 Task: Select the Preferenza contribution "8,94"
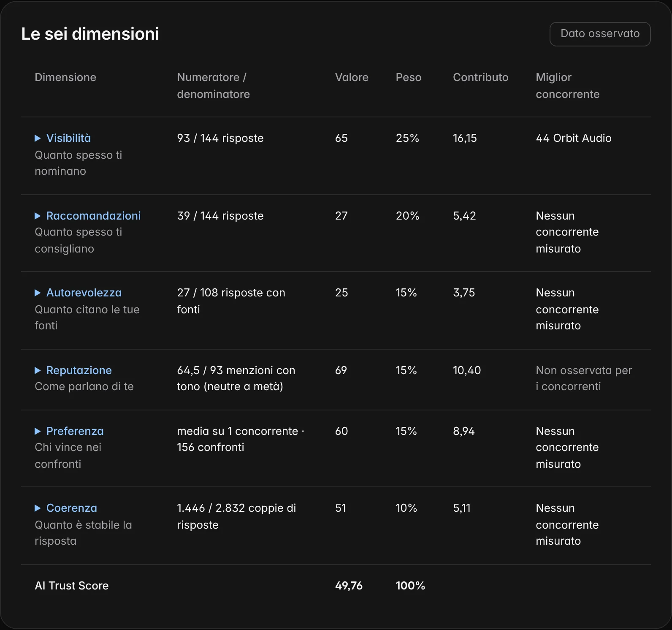pyautogui.click(x=464, y=431)
